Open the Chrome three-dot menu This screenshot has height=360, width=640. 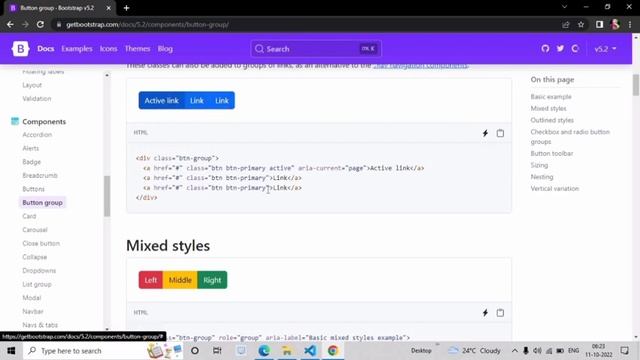(x=630, y=24)
